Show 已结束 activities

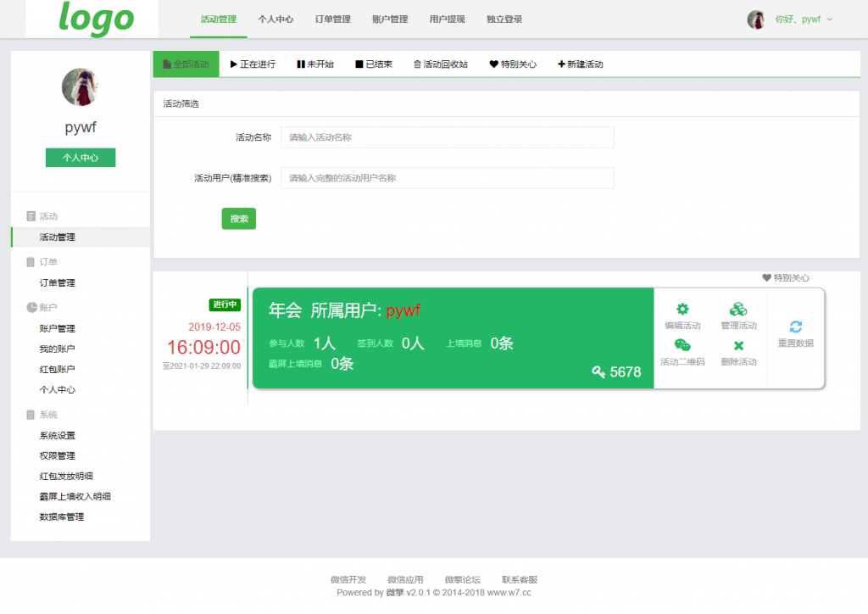click(x=374, y=64)
